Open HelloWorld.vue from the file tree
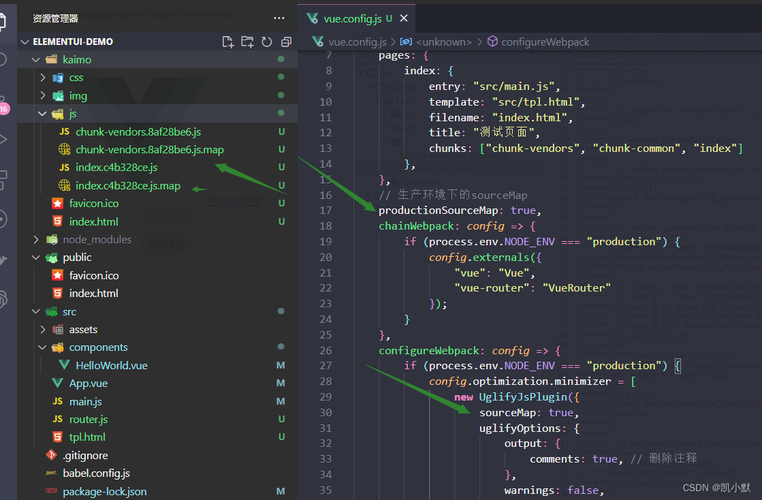The width and height of the screenshot is (762, 500). pos(111,365)
